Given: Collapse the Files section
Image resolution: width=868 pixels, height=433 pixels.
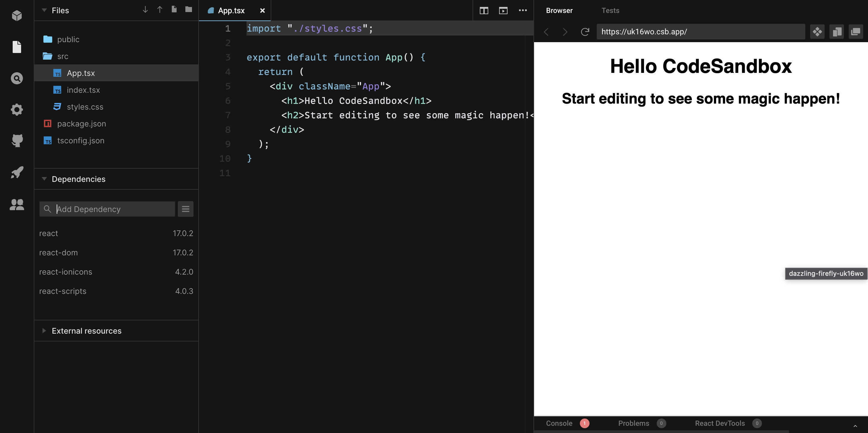Looking at the screenshot, I should pyautogui.click(x=44, y=11).
